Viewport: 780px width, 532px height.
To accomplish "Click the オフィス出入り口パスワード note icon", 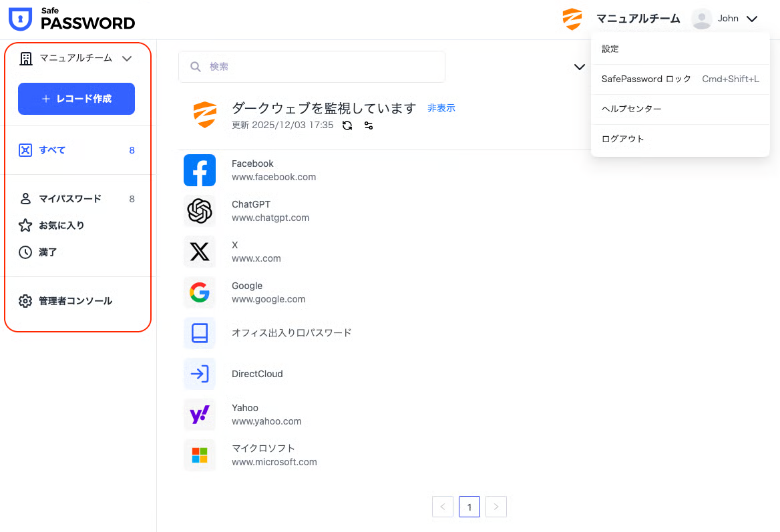I will click(200, 333).
